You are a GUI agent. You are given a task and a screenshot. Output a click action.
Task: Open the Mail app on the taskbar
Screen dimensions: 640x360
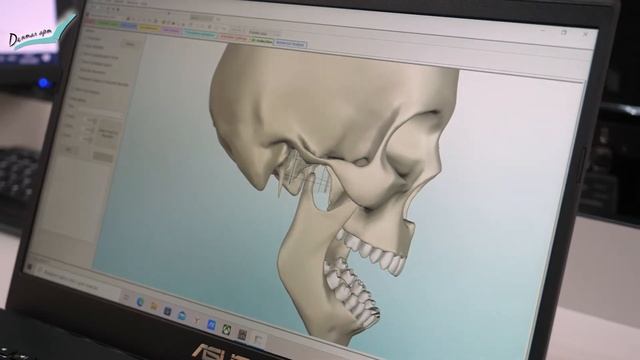[x=182, y=315]
